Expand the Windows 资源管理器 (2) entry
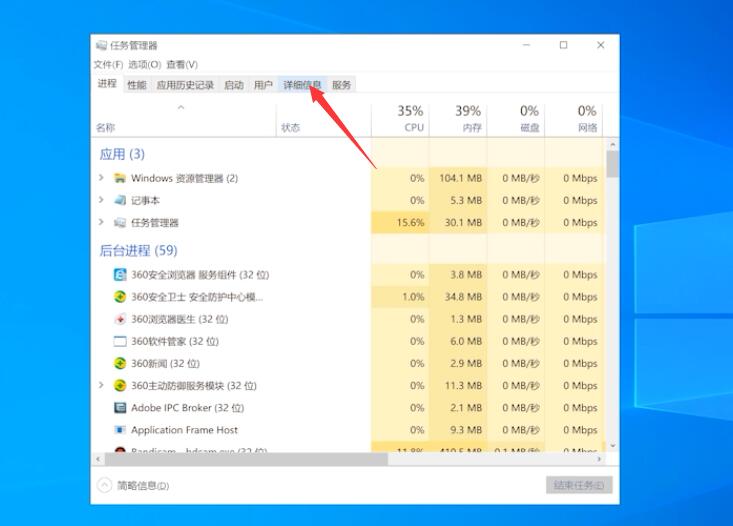The width and height of the screenshot is (733, 526). click(x=101, y=178)
